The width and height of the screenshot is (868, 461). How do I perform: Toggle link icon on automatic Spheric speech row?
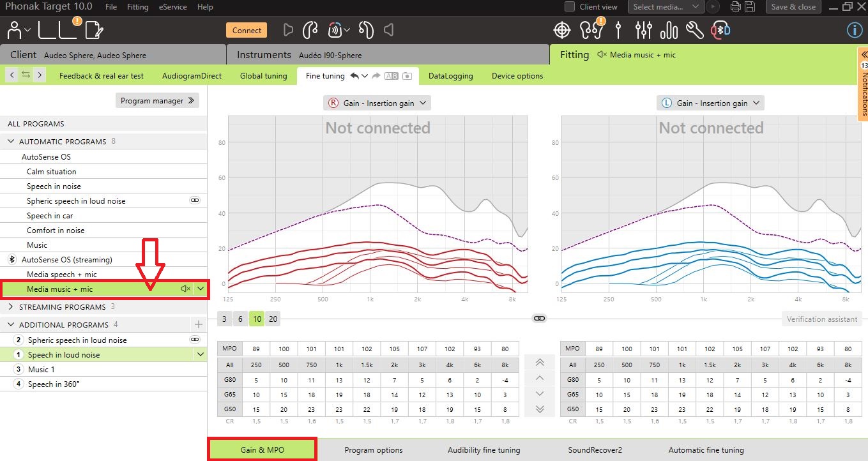pyautogui.click(x=195, y=200)
